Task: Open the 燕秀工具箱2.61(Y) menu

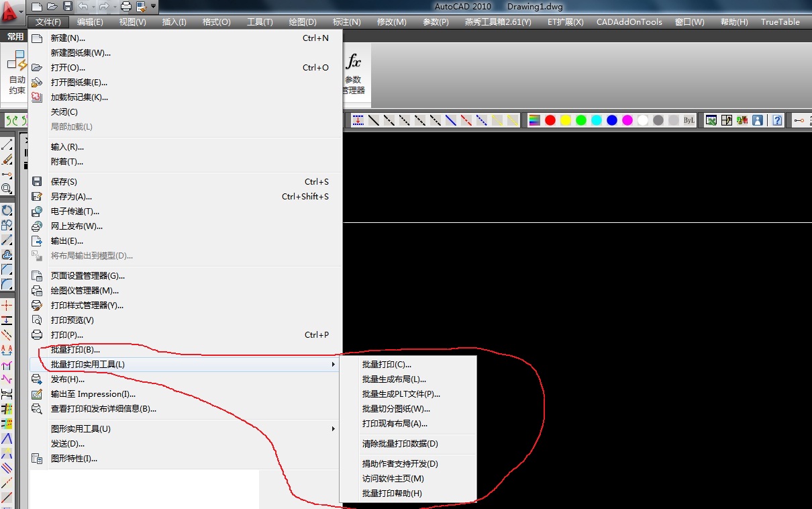Action: [x=498, y=22]
